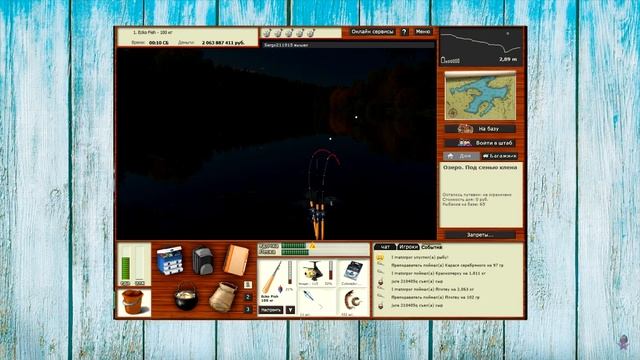
Task: Select the fishing line package slot
Action: click(x=353, y=273)
